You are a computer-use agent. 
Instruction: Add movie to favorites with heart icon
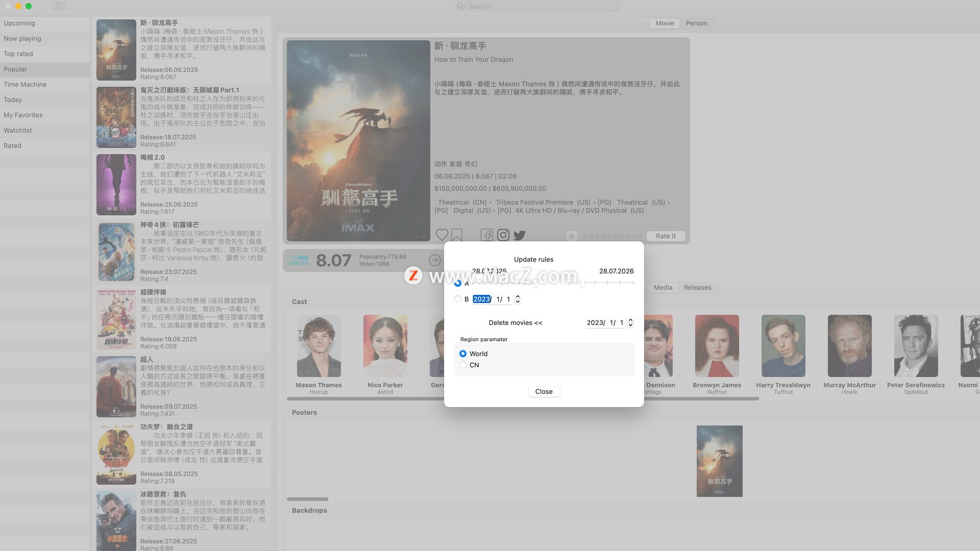pos(442,235)
